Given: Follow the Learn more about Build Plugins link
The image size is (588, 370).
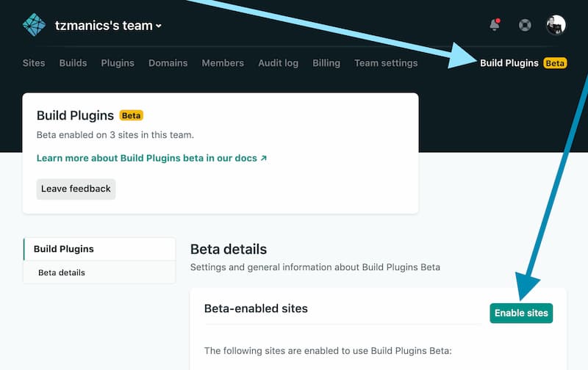Looking at the screenshot, I should (x=151, y=158).
